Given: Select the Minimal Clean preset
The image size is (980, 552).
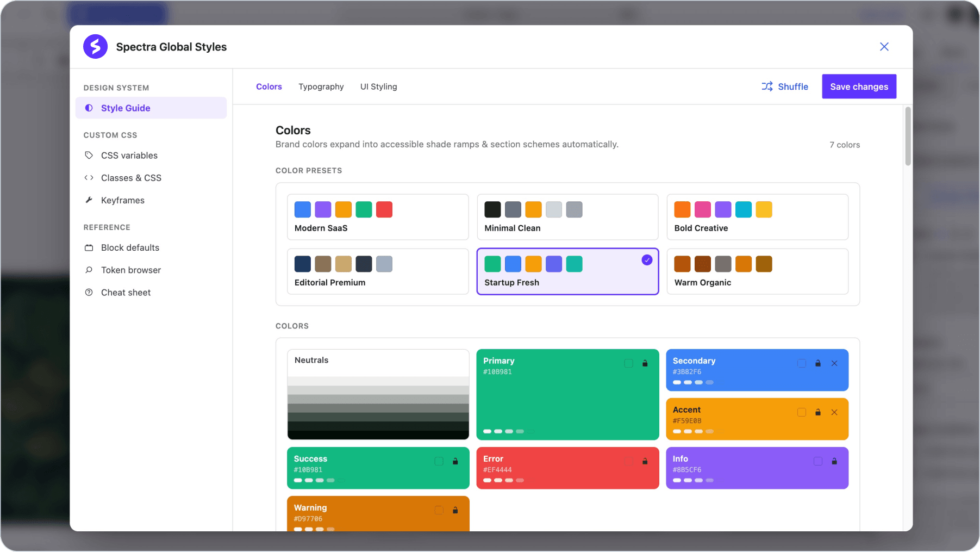Looking at the screenshot, I should [567, 217].
